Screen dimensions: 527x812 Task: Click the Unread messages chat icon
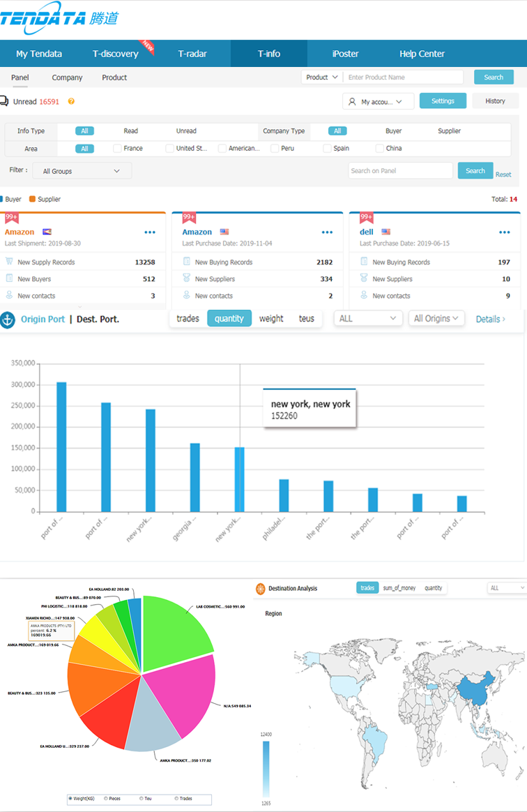(4, 101)
